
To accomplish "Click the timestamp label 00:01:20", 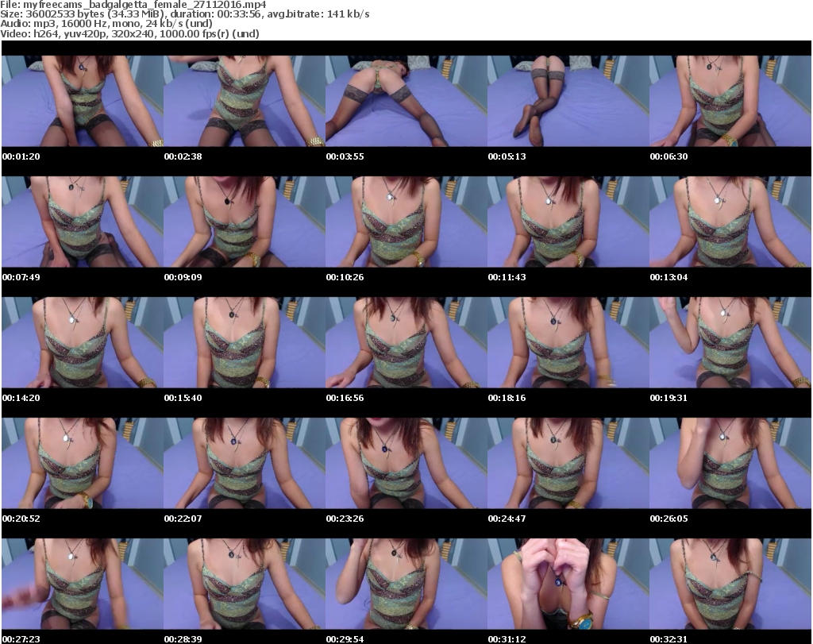I will [x=21, y=156].
